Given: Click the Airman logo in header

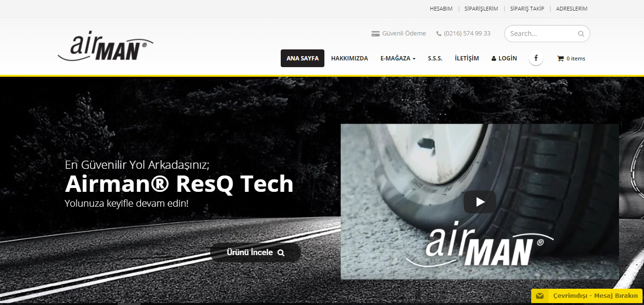Looking at the screenshot, I should 106,46.
